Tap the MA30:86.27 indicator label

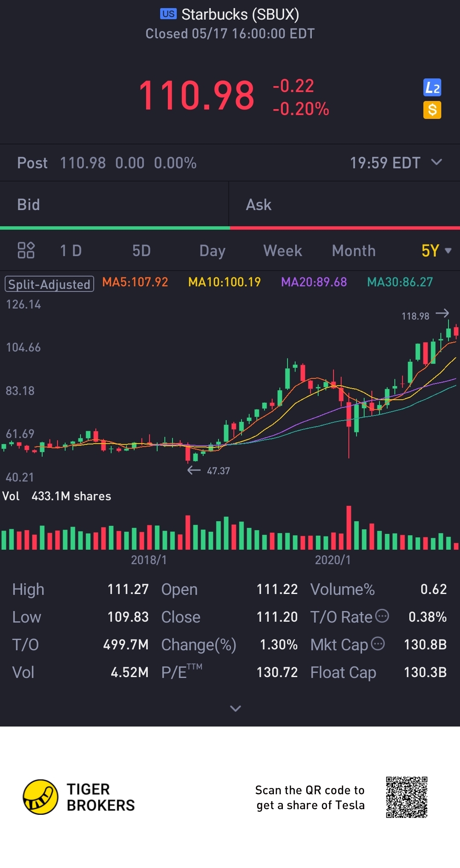400,282
